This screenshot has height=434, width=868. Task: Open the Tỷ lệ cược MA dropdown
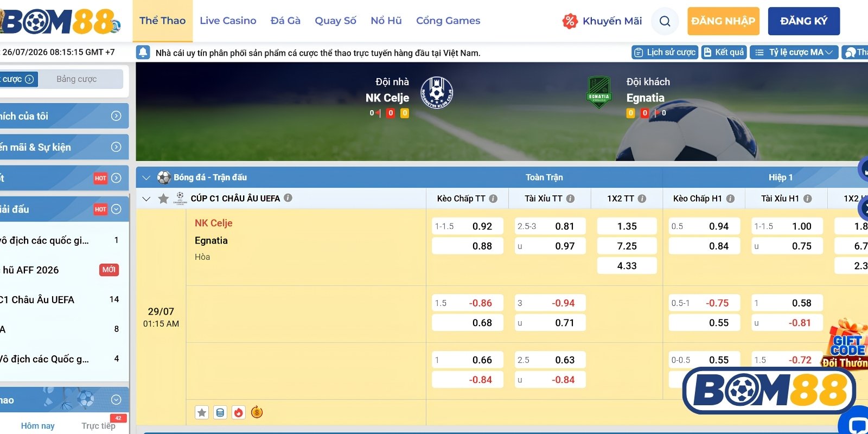tap(794, 52)
